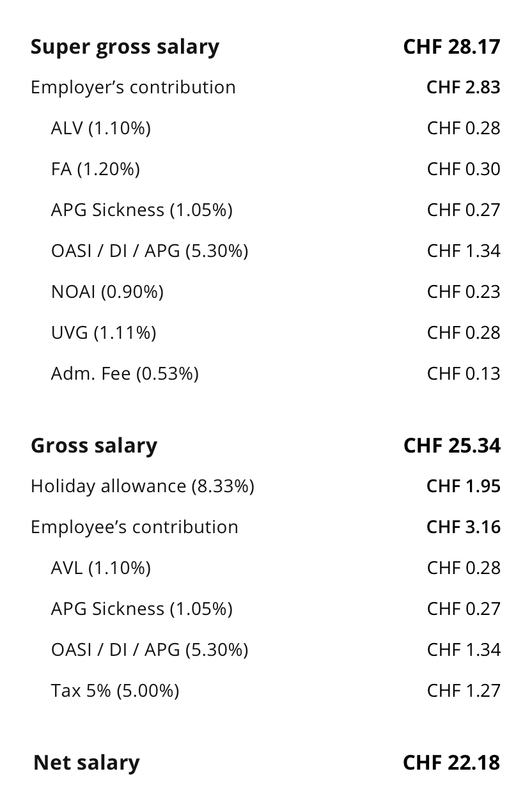Select the CHF 25.34 gross salary amount

point(451,446)
